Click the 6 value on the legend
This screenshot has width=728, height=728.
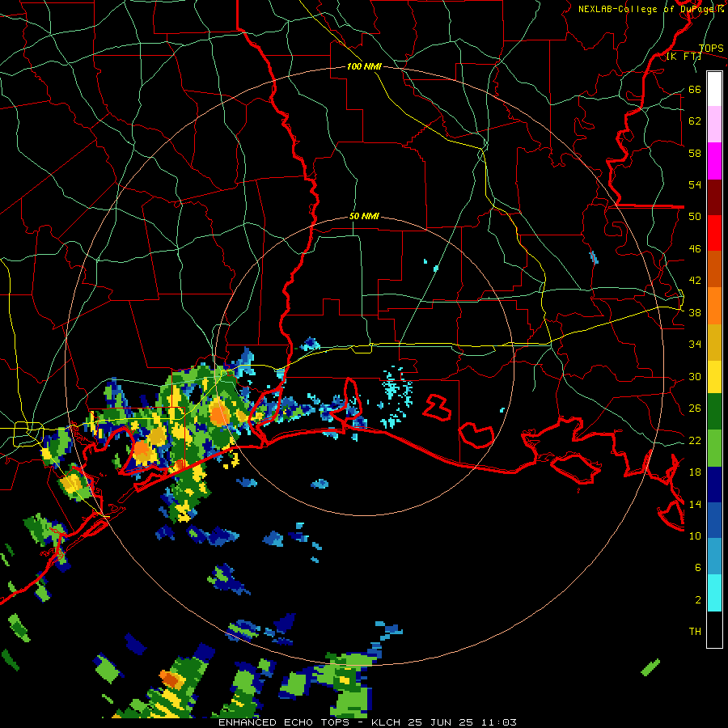698,567
